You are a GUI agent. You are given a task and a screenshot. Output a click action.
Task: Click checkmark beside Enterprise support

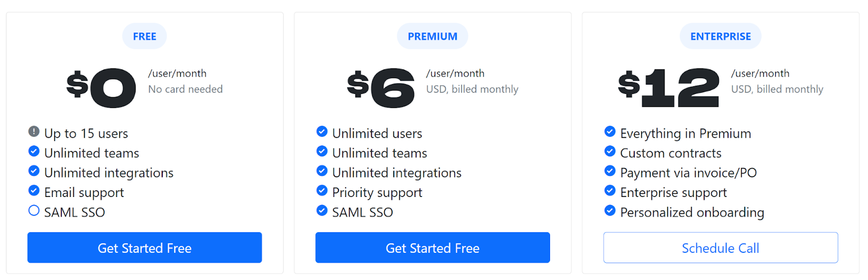610,190
